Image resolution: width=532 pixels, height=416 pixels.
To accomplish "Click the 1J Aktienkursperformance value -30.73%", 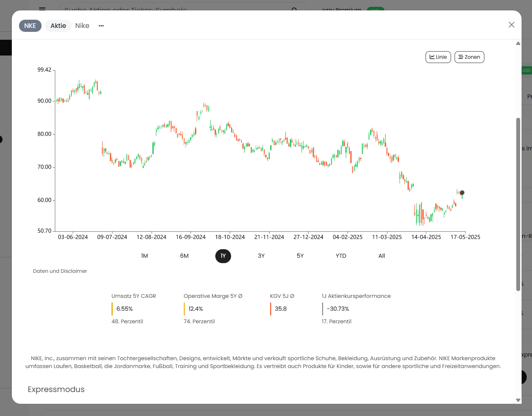I will point(338,309).
